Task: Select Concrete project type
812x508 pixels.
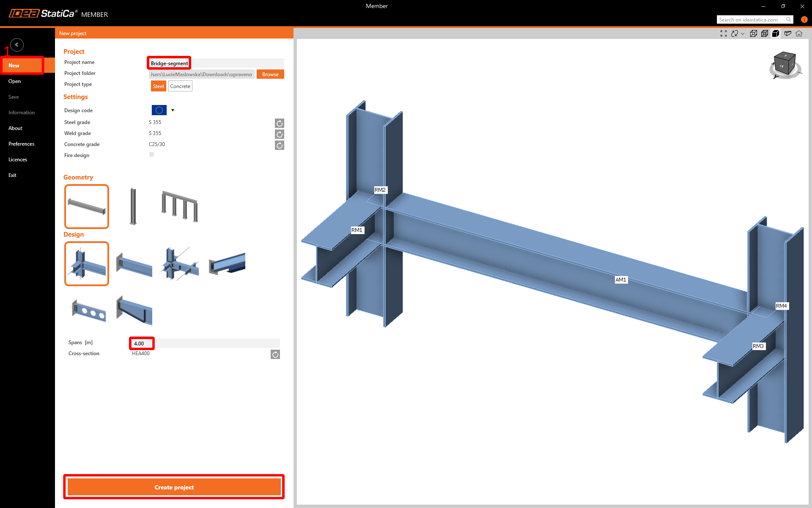Action: pos(180,86)
